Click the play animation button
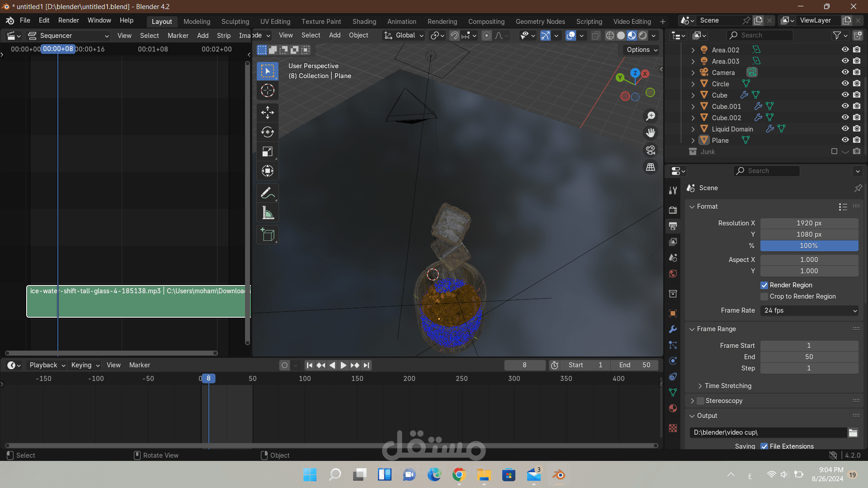 (x=343, y=365)
